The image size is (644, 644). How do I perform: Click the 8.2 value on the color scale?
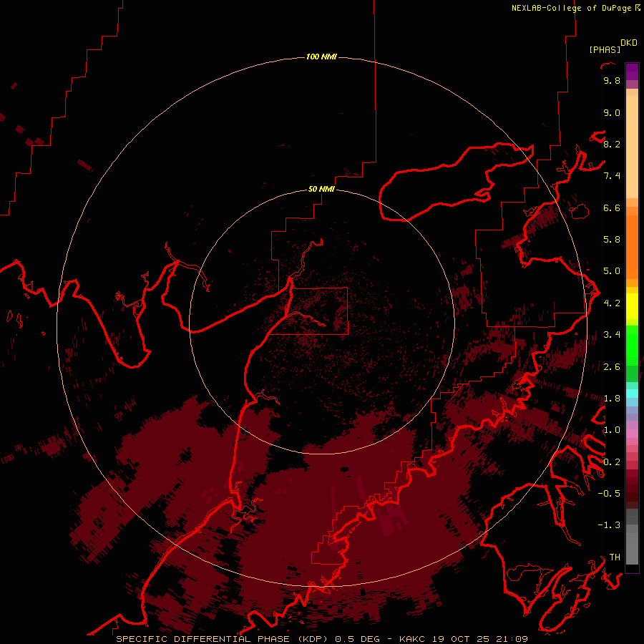(x=612, y=144)
